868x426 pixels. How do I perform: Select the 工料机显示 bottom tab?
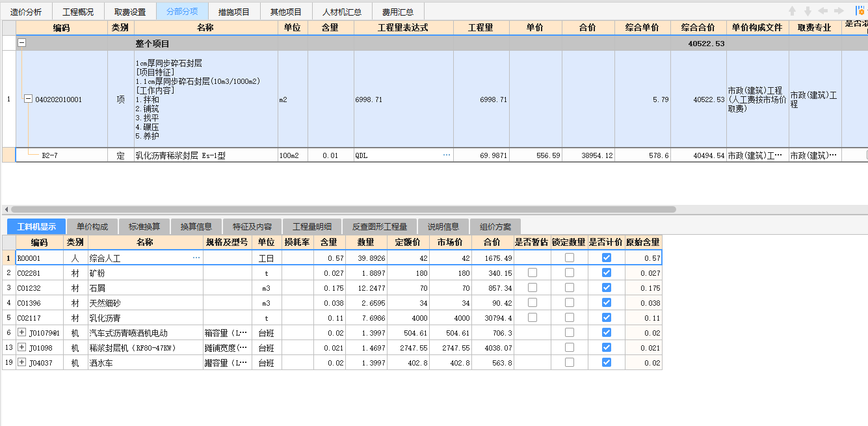point(36,226)
